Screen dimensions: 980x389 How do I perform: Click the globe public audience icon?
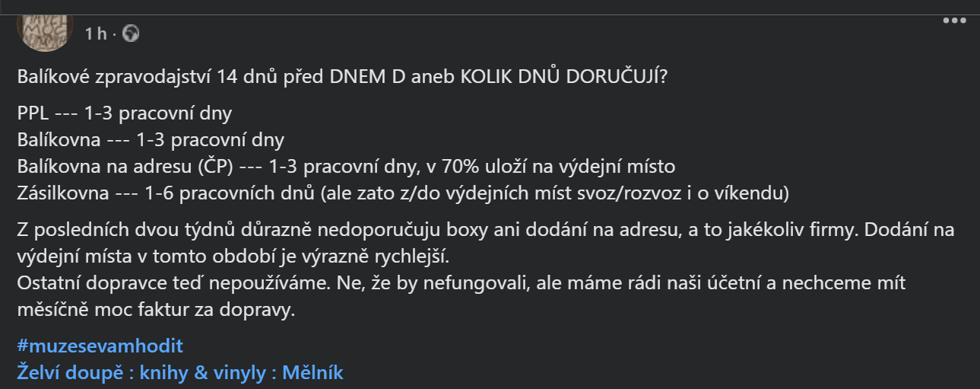131,33
